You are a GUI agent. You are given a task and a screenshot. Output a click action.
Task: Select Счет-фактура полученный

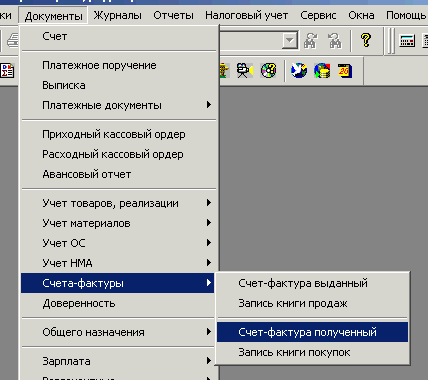click(312, 332)
